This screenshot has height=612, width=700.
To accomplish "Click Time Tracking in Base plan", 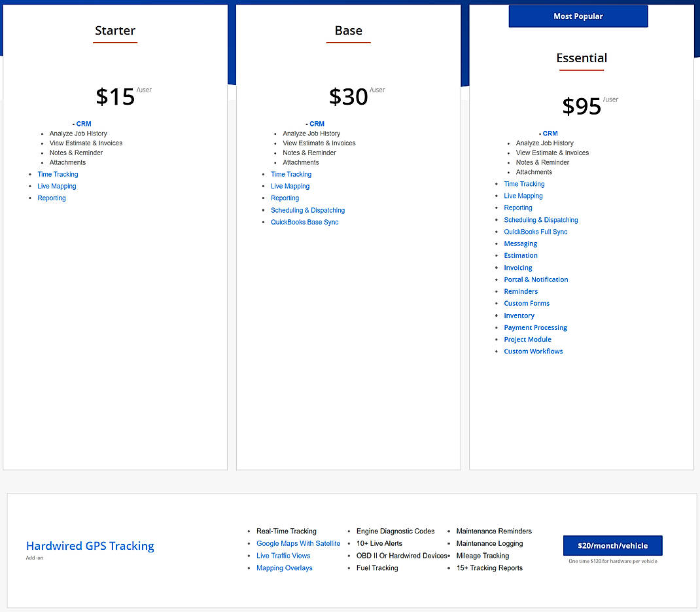I will pos(291,174).
